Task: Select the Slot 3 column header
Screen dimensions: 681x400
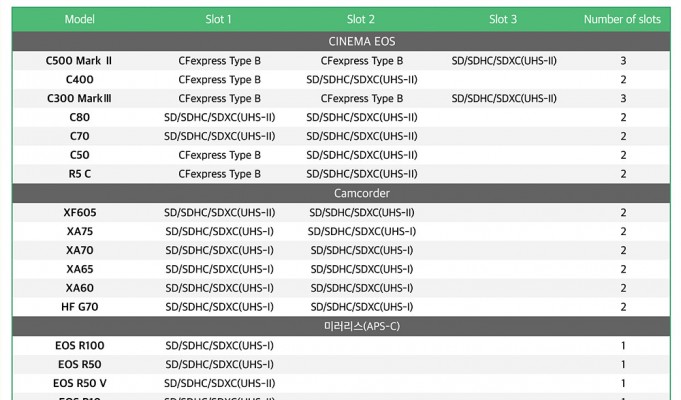Action: pyautogui.click(x=503, y=19)
